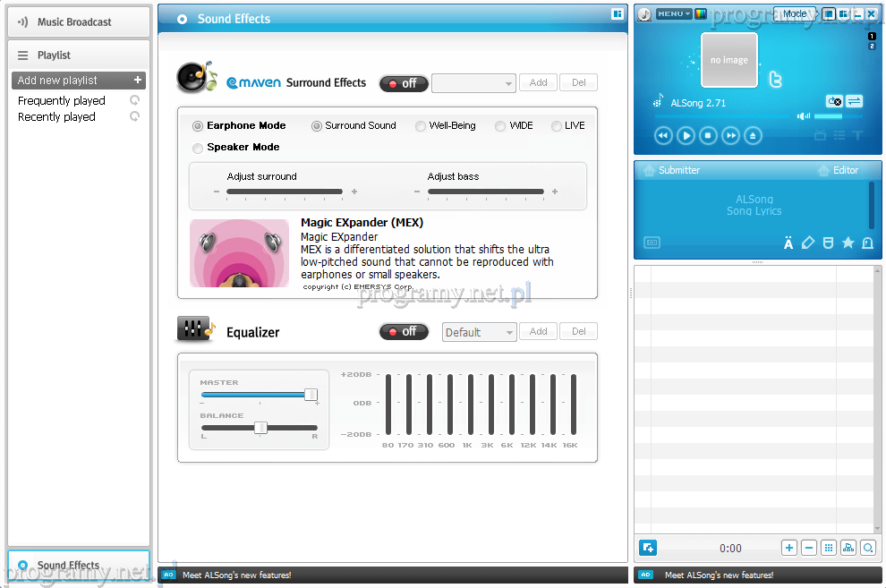Click the Eject/Open file button
Screen dimensions: 886x588
[x=754, y=136]
